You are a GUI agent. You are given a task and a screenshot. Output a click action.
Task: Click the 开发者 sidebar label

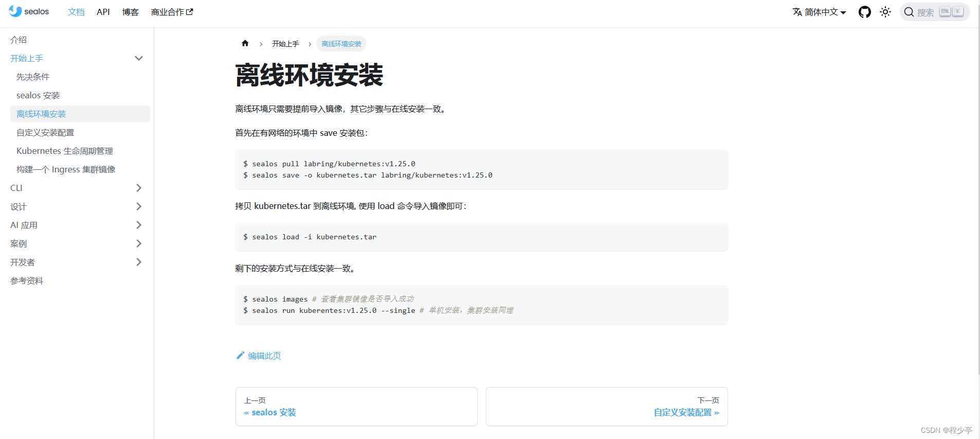pyautogui.click(x=23, y=262)
